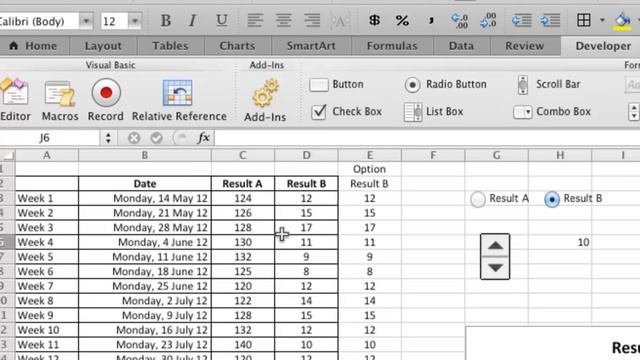Align text right
The image size is (640, 360).
coord(312,20)
